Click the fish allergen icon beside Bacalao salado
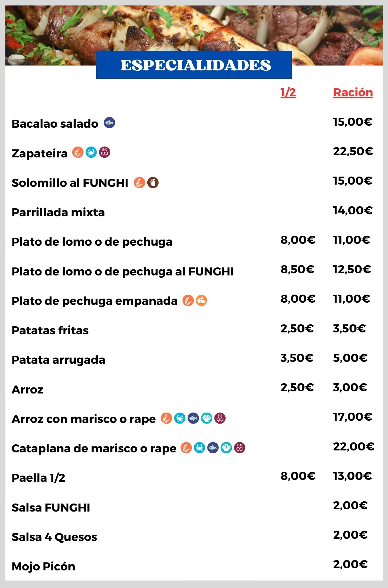388x588 pixels. pyautogui.click(x=109, y=123)
